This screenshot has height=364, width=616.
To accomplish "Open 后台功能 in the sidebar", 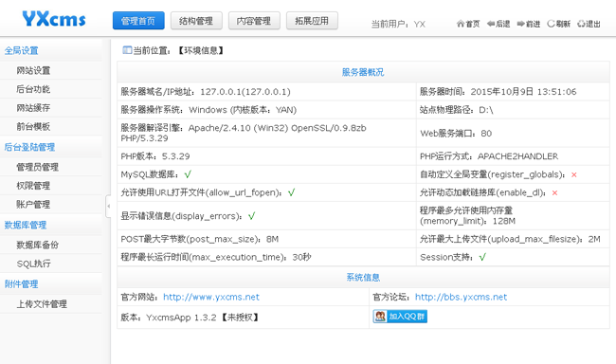I will coord(33,89).
